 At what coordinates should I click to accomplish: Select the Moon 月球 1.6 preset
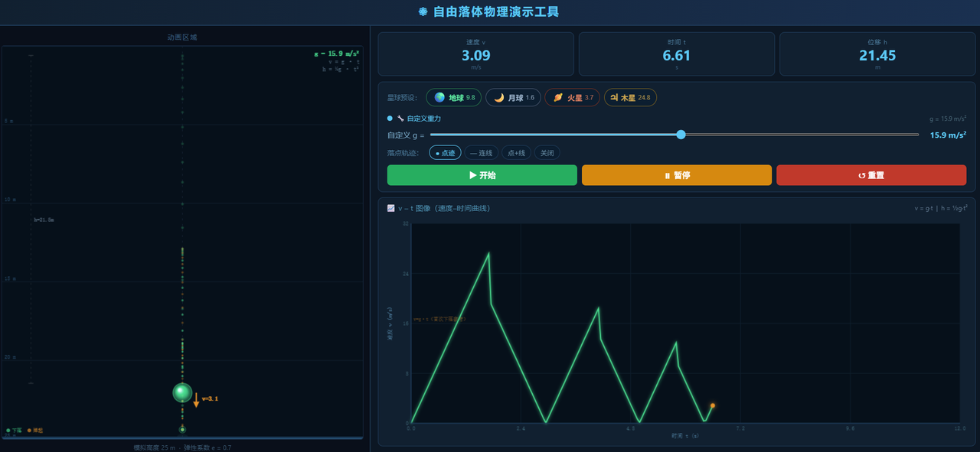pyautogui.click(x=513, y=98)
